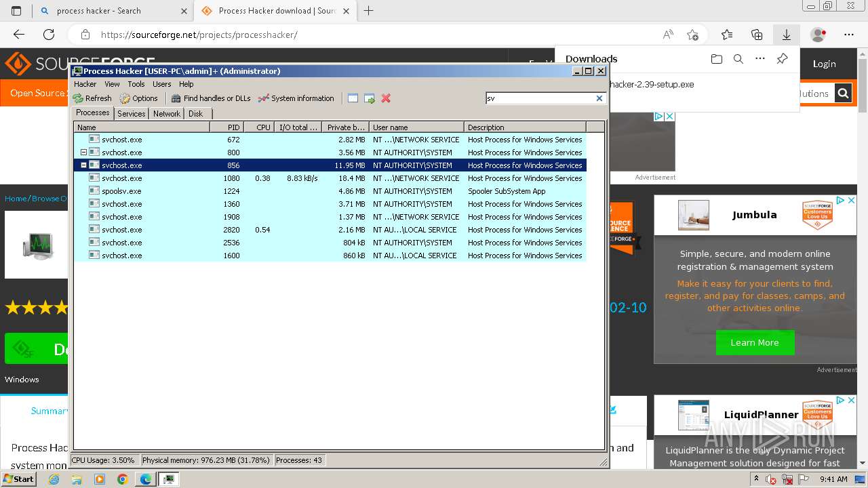Sort by Private bytes column header

[346, 127]
